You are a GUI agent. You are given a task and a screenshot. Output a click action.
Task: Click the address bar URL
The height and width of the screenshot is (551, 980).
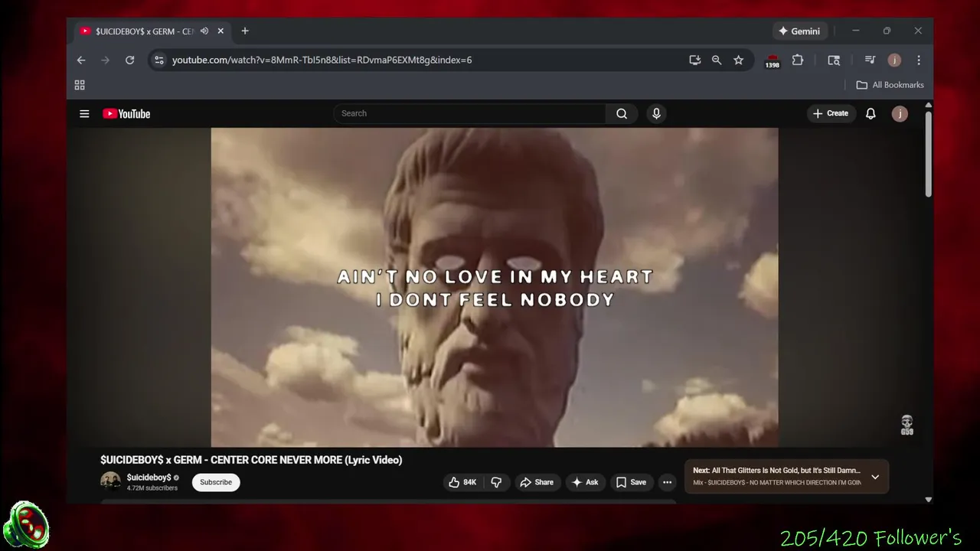322,60
